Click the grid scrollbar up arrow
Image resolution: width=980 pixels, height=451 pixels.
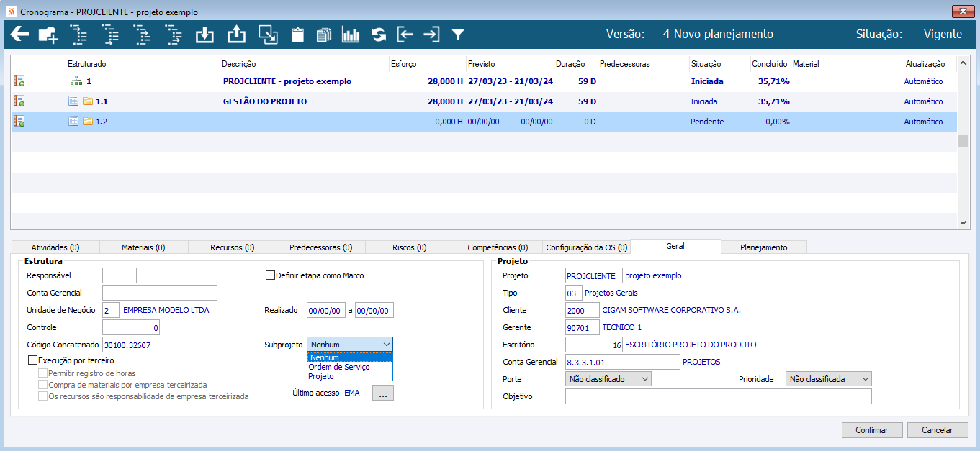coord(963,63)
